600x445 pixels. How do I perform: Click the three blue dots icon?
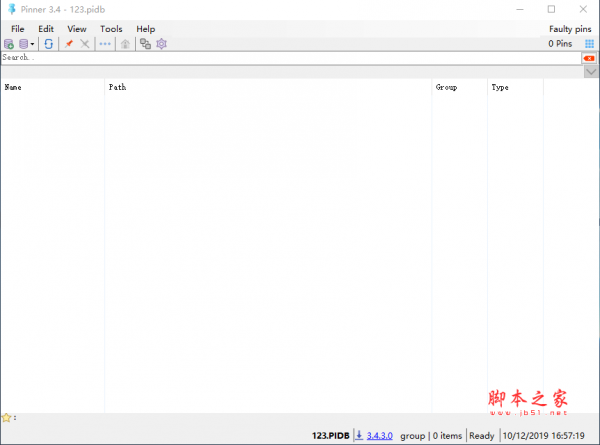pyautogui.click(x=105, y=44)
